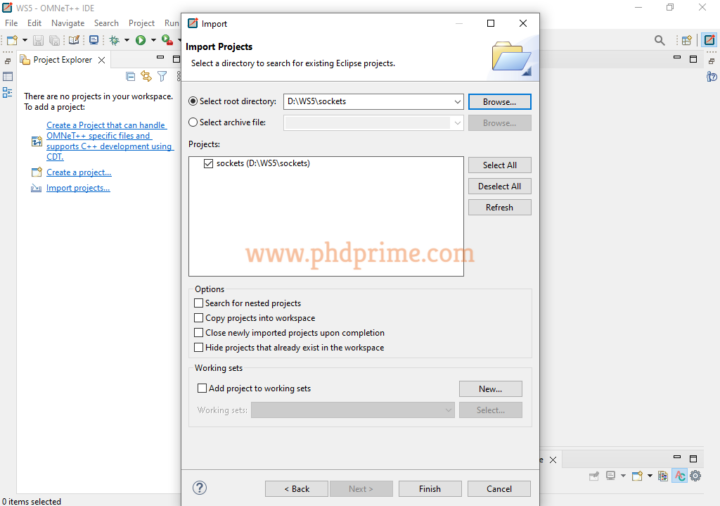Image resolution: width=720 pixels, height=506 pixels.
Task: Open the Project menu
Action: pos(141,23)
